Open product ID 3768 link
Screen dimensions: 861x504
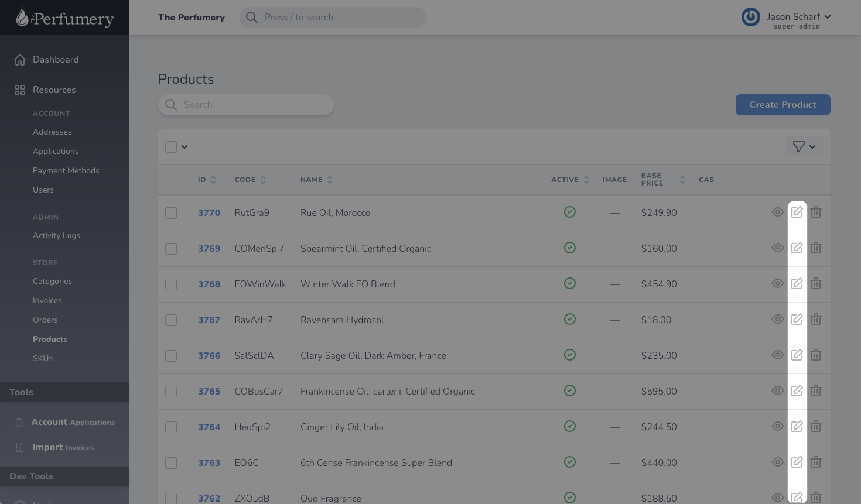pyautogui.click(x=209, y=284)
